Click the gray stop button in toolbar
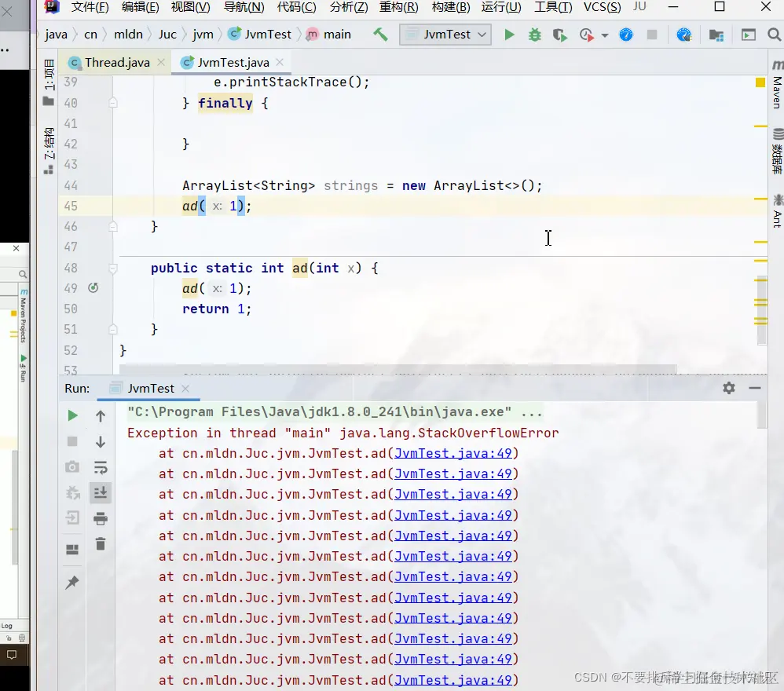 651,35
